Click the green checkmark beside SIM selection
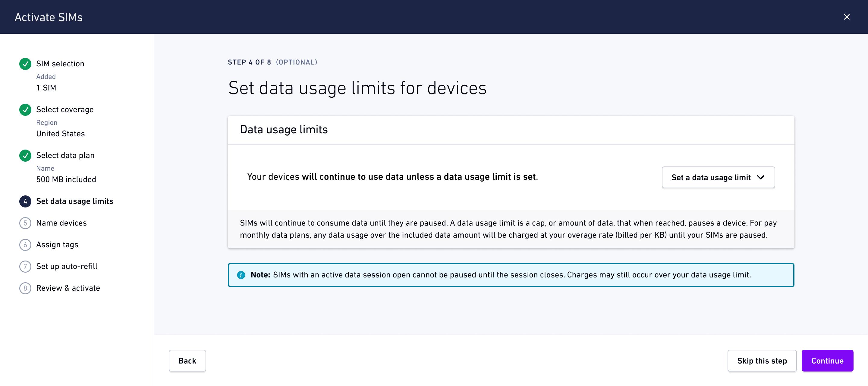Image resolution: width=868 pixels, height=386 pixels. tap(25, 64)
